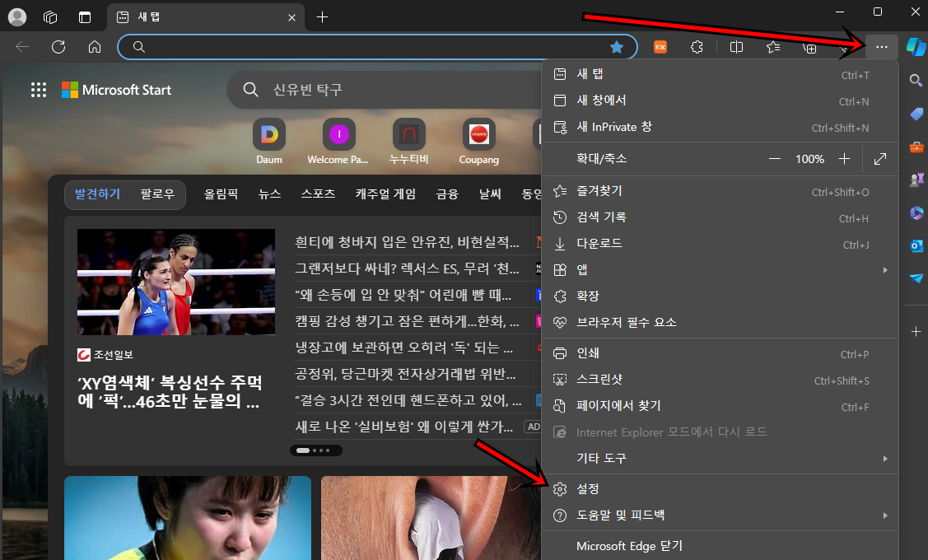Open the 날씨 feed tab

pyautogui.click(x=490, y=194)
